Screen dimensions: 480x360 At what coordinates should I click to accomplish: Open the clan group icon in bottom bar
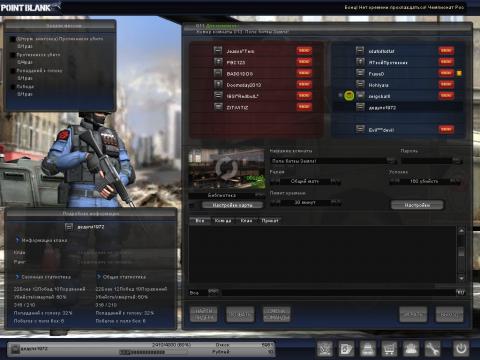tap(411, 349)
